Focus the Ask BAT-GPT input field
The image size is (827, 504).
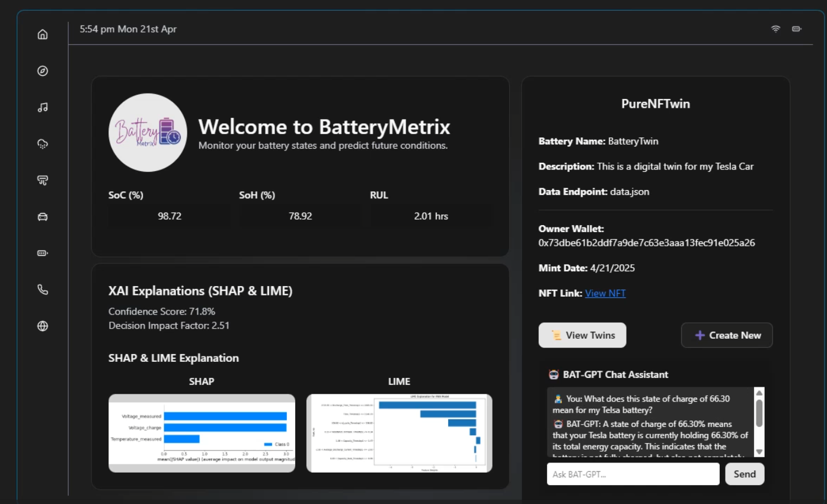point(633,474)
